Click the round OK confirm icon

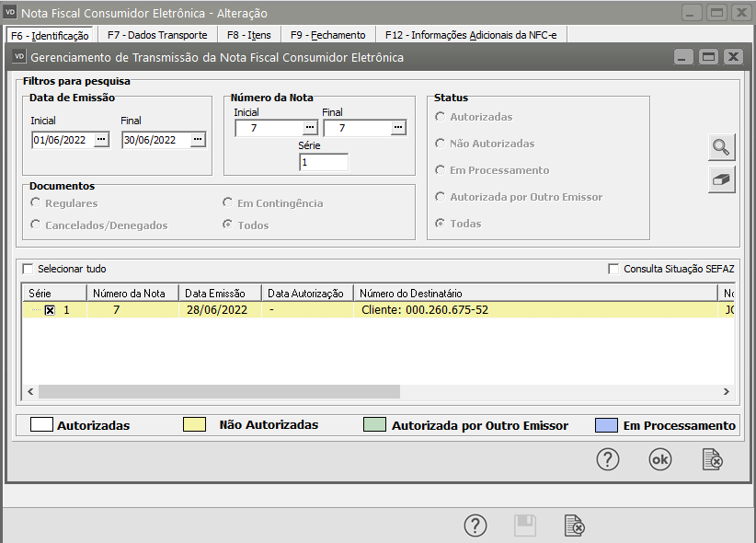click(659, 460)
